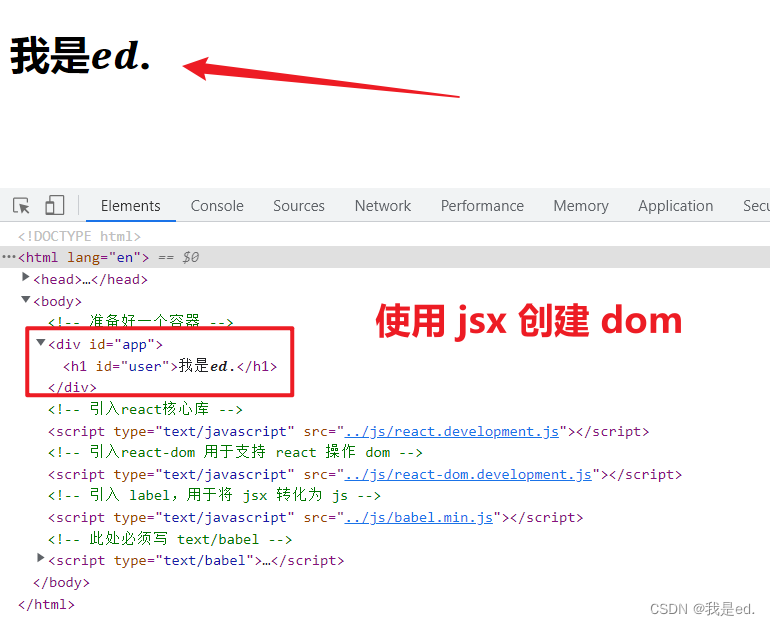Switch to the Performance tab

[x=482, y=206]
